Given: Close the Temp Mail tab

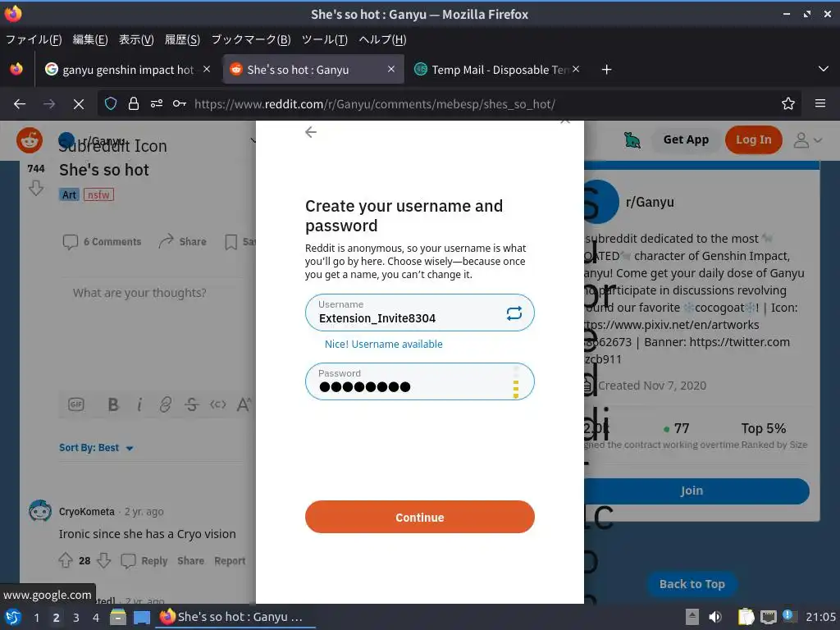Looking at the screenshot, I should click(x=576, y=69).
